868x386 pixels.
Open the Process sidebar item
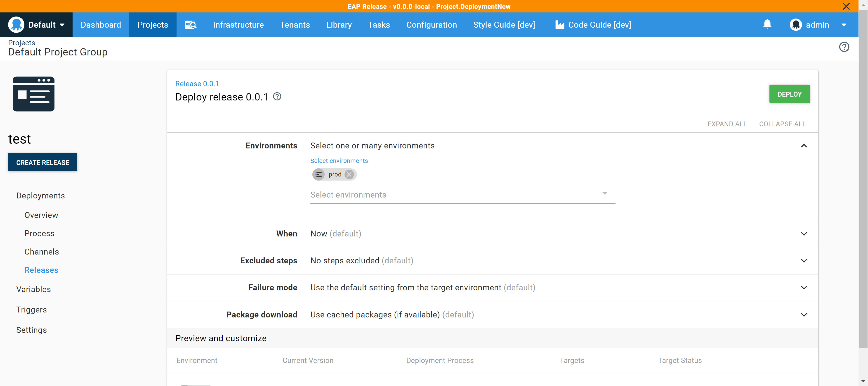coord(39,234)
